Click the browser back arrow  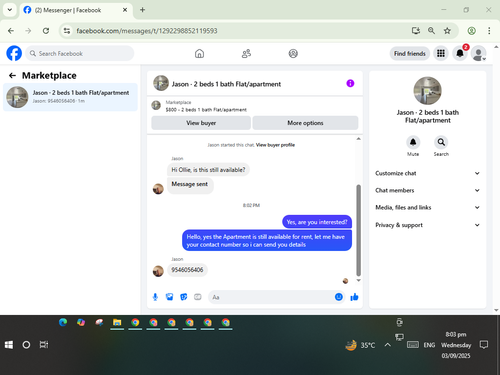click(x=11, y=31)
